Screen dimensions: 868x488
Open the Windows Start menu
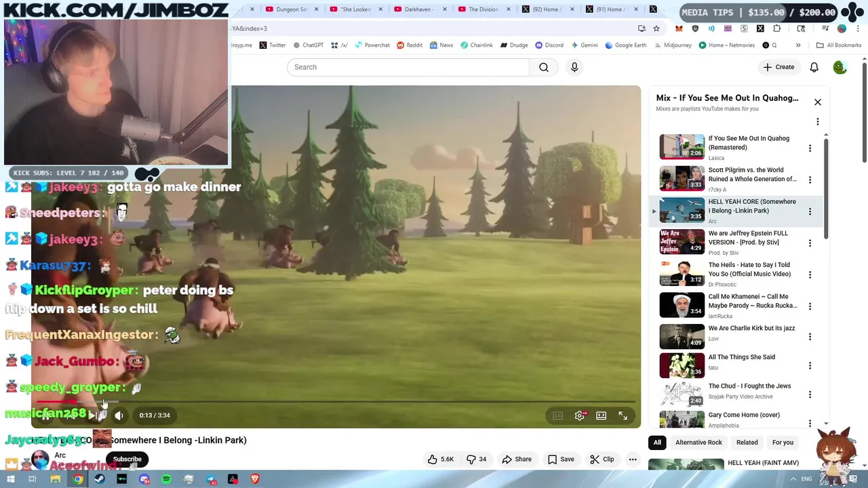tap(11, 479)
